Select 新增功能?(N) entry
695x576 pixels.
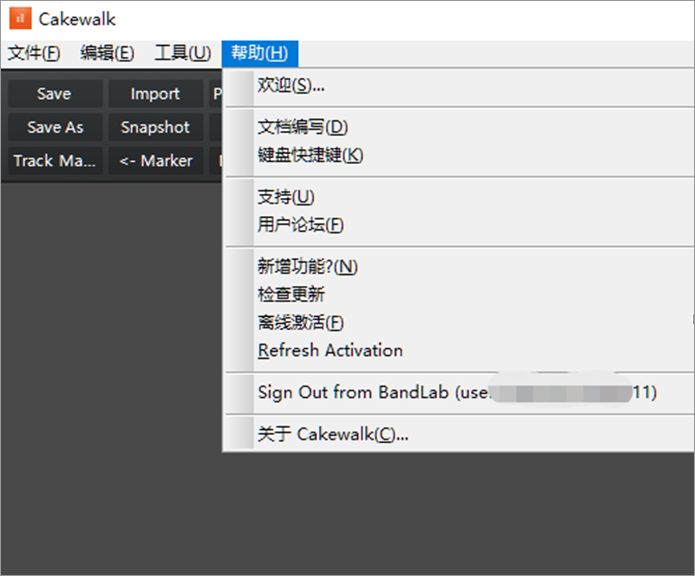tap(460, 267)
